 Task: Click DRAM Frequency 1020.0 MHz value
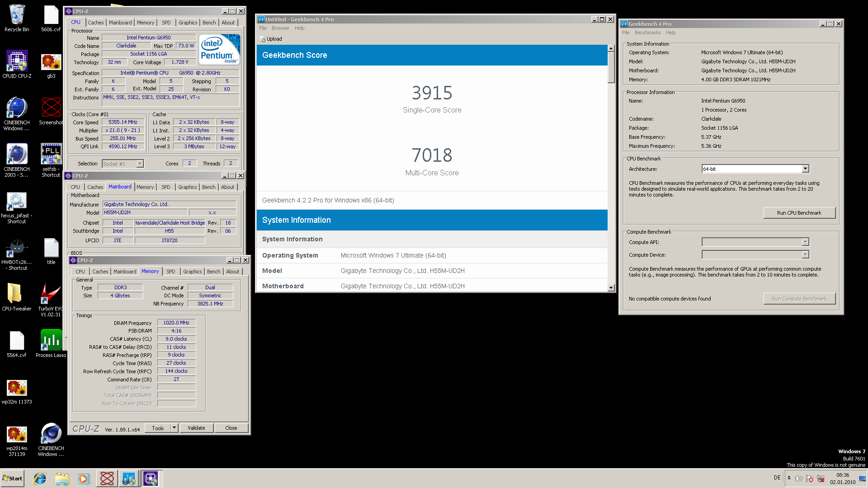tap(176, 323)
